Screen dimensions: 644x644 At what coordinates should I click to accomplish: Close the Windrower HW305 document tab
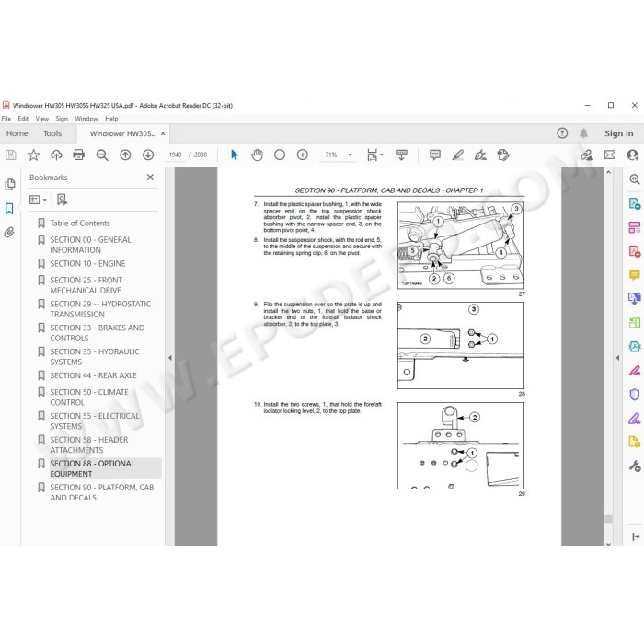pyautogui.click(x=163, y=133)
